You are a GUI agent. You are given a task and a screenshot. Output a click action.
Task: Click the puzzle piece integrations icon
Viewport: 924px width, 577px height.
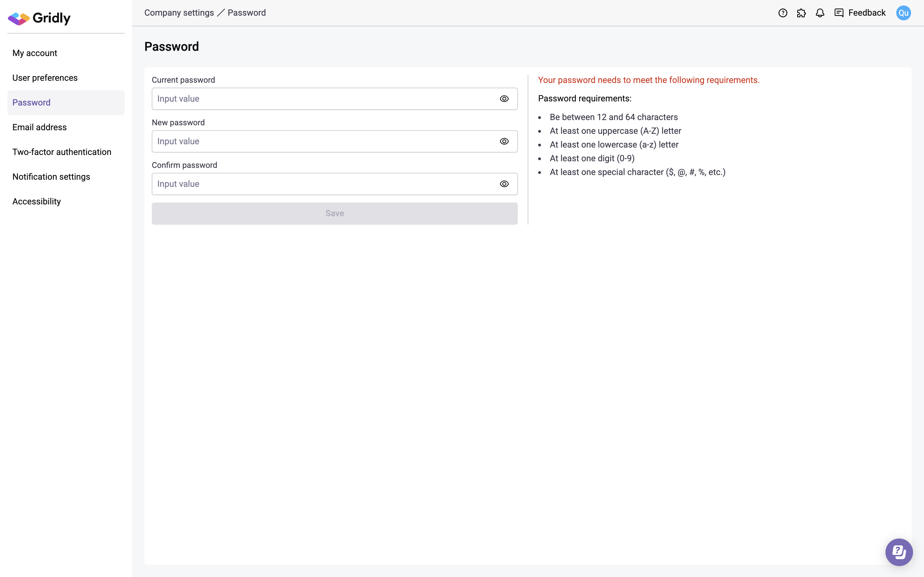(x=801, y=13)
